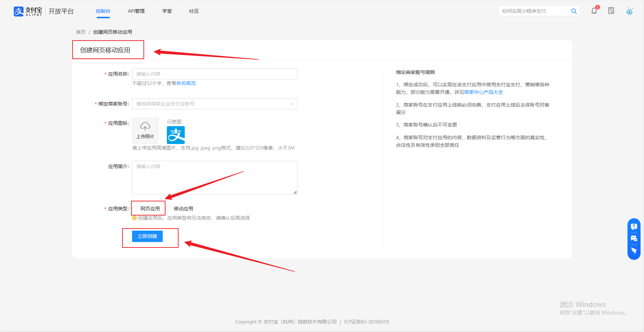Screen dimensions: 644x332
Task: Click the 上传照片 cloud upload icon
Action: point(145,127)
